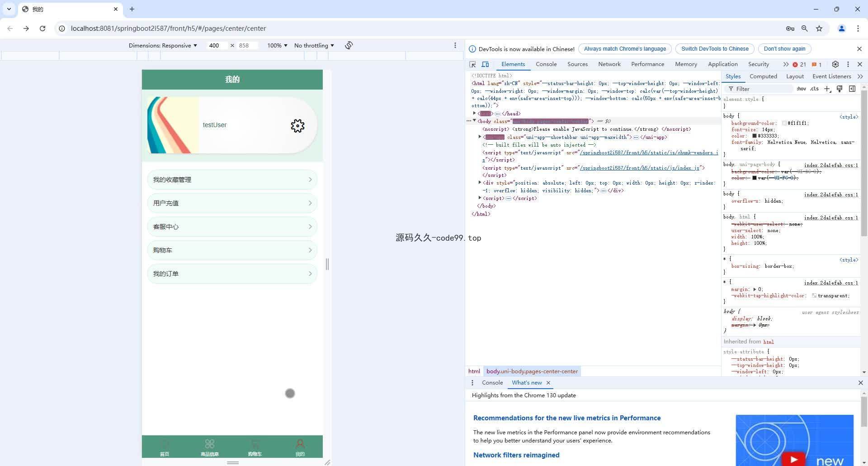
Task: Click the red errors count badge
Action: click(799, 64)
